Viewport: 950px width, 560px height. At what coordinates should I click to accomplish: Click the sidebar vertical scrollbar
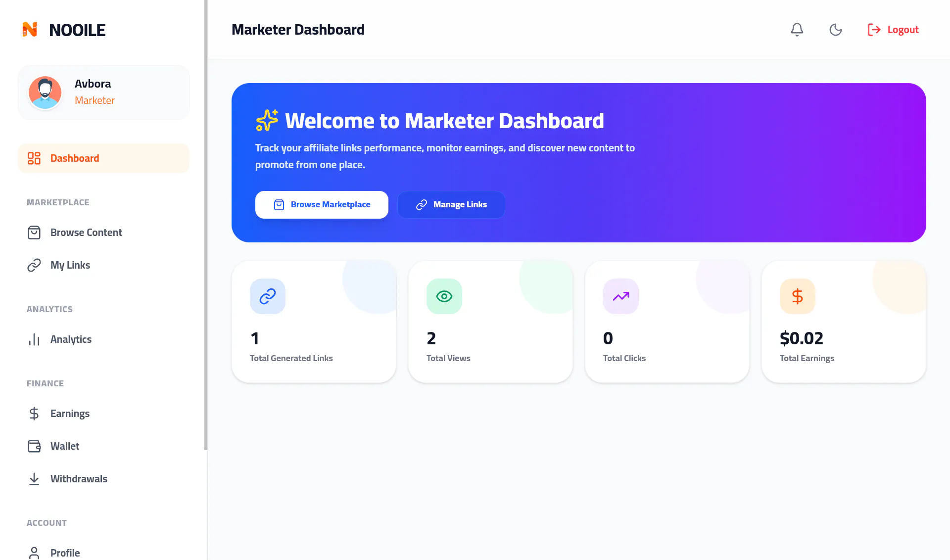click(206, 225)
